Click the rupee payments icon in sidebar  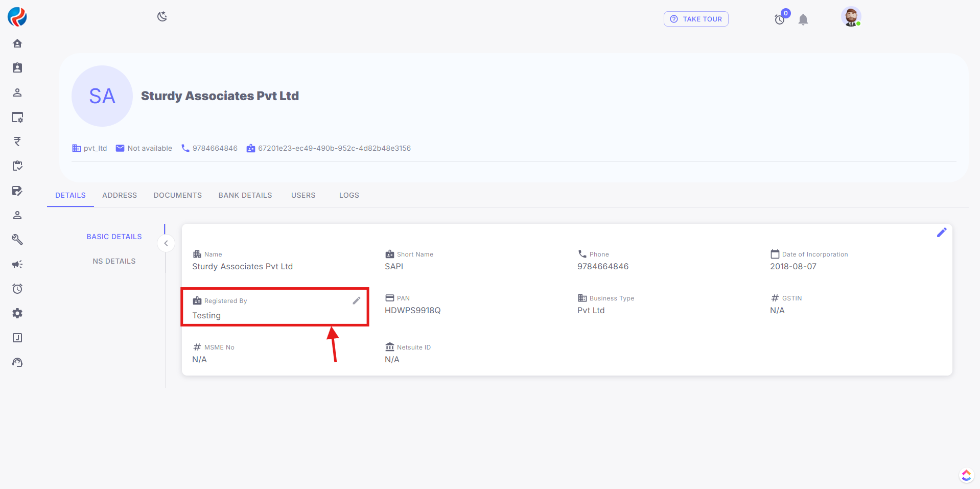(x=17, y=142)
